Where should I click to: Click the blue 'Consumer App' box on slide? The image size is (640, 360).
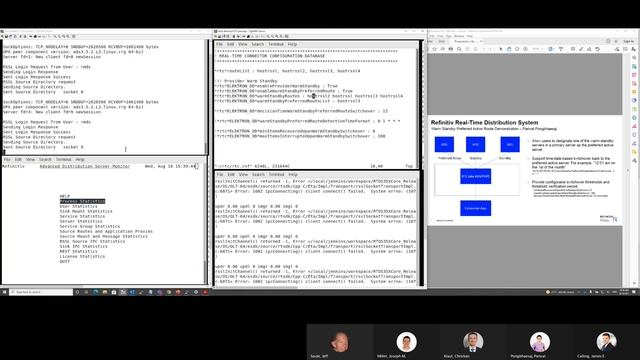click(476, 208)
